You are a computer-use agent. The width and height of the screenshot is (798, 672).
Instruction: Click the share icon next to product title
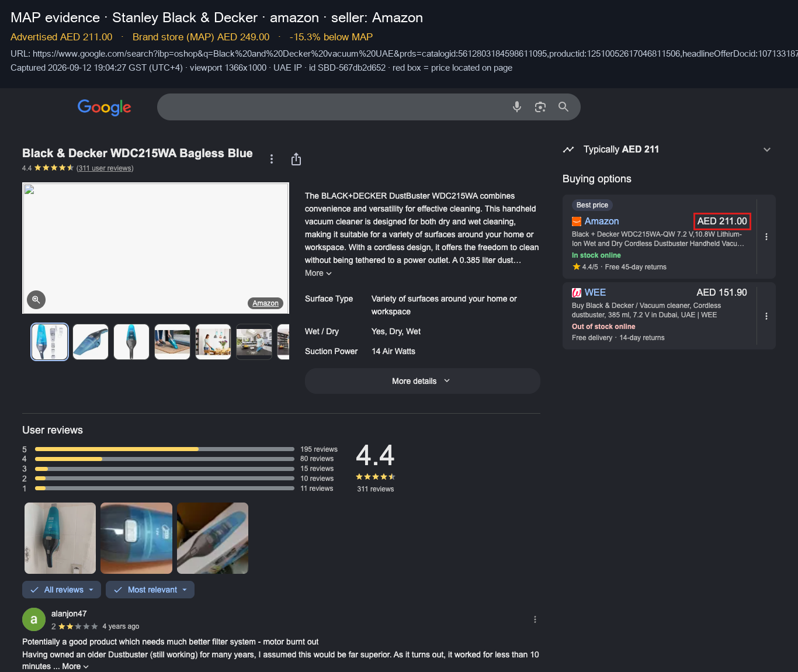(296, 159)
